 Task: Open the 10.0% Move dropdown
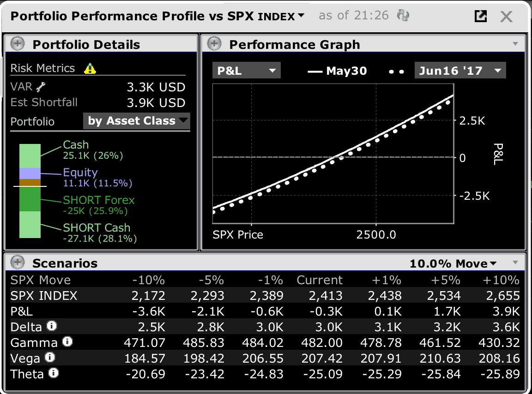pos(453,263)
